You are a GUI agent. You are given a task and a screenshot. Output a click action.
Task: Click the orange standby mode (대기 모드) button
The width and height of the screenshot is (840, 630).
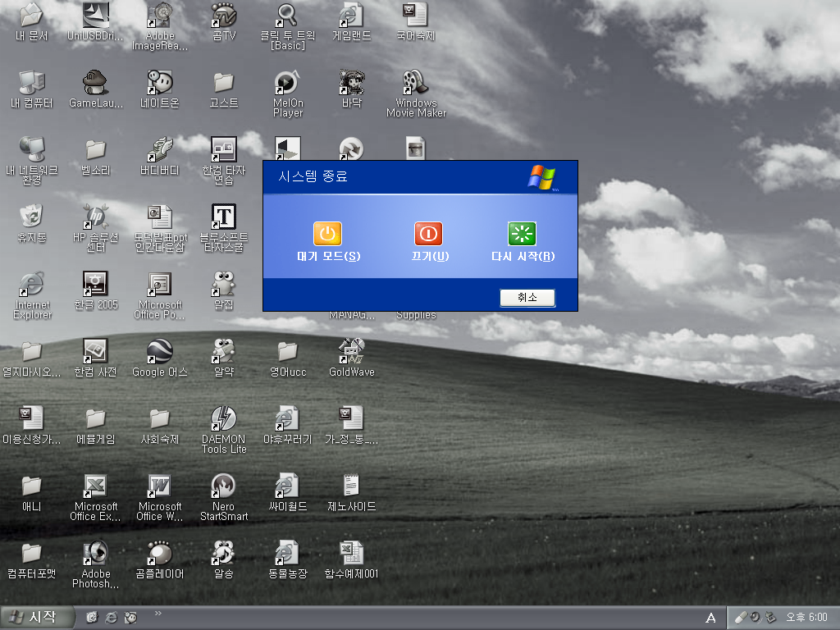pos(327,234)
